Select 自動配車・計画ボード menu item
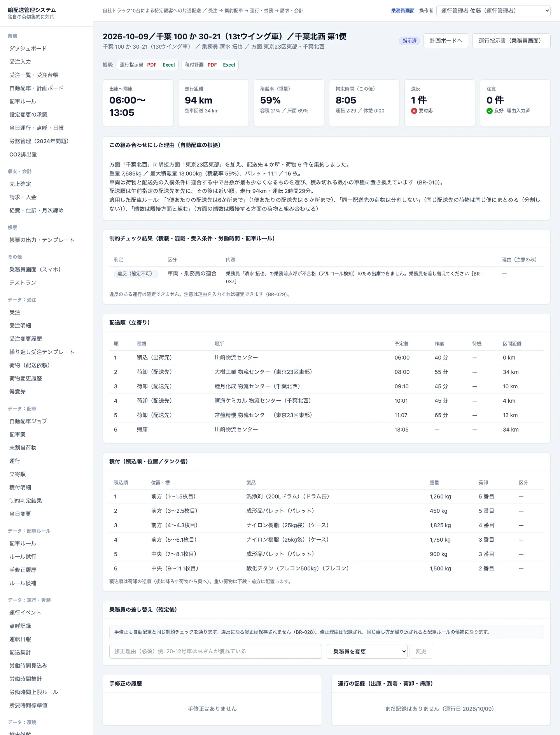The height and width of the screenshot is (735, 560). tap(36, 88)
